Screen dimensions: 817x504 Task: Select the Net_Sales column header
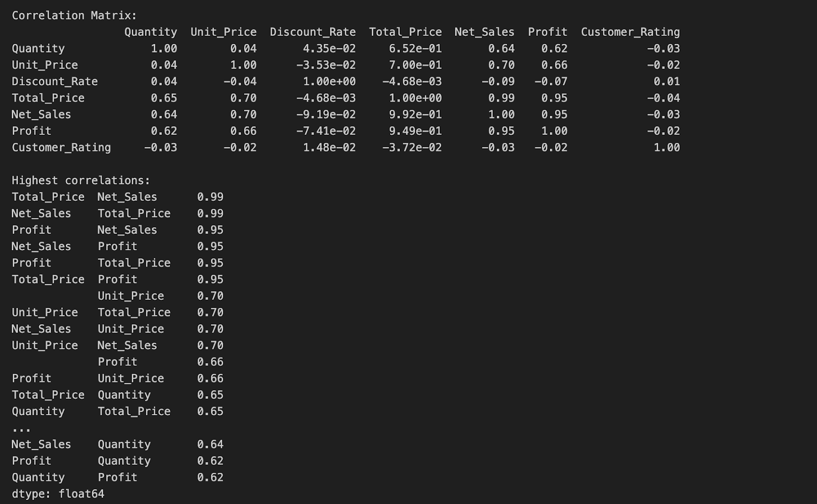[x=484, y=32]
